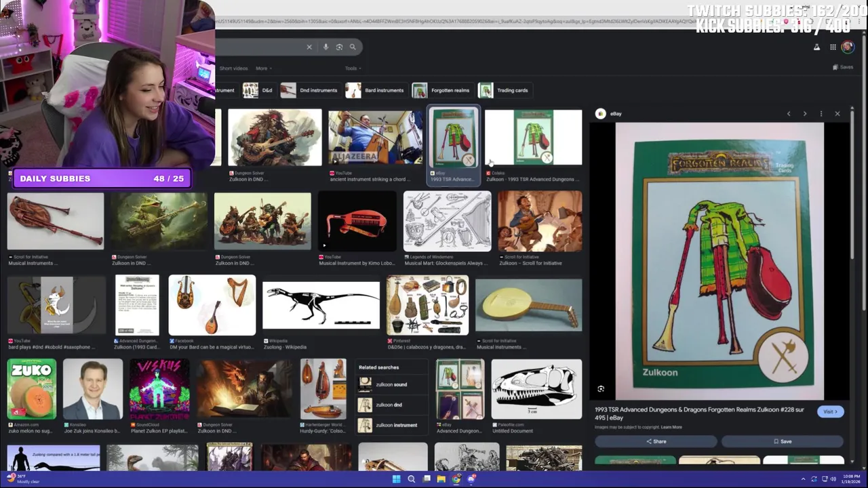Click the magnifying glass search icon
868x488 pixels.
coord(353,47)
